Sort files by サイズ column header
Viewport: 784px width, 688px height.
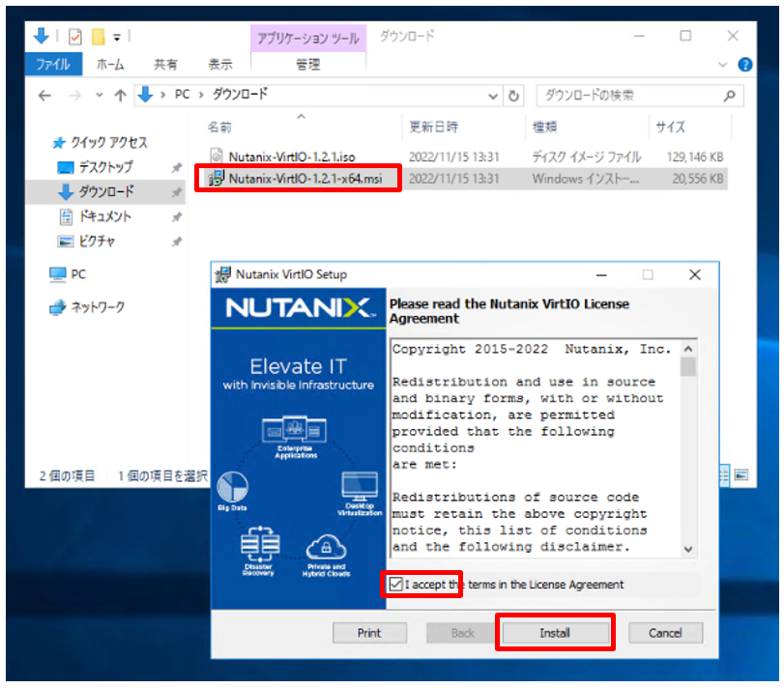click(x=671, y=127)
